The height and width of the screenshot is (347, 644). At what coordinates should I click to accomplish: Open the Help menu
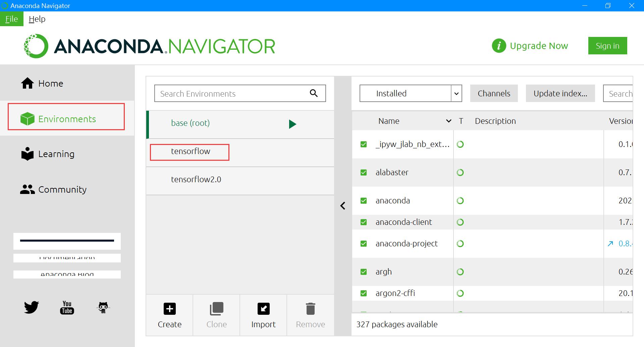point(37,19)
